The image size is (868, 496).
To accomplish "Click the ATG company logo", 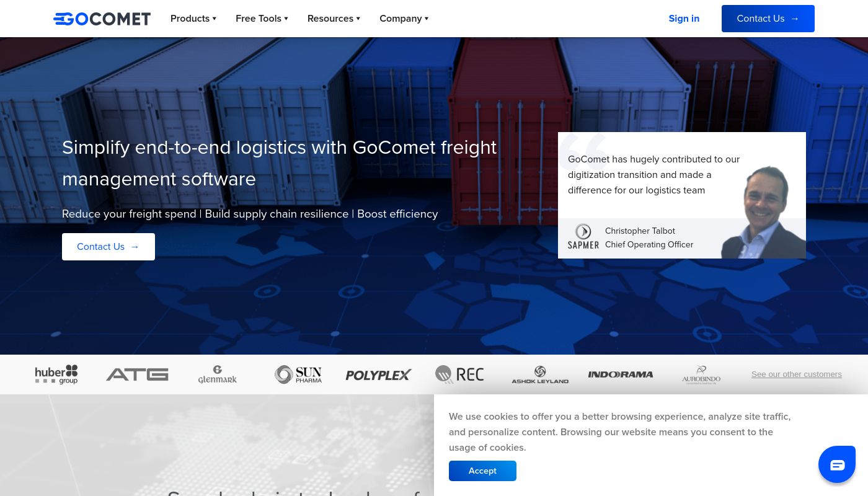I will click(137, 374).
